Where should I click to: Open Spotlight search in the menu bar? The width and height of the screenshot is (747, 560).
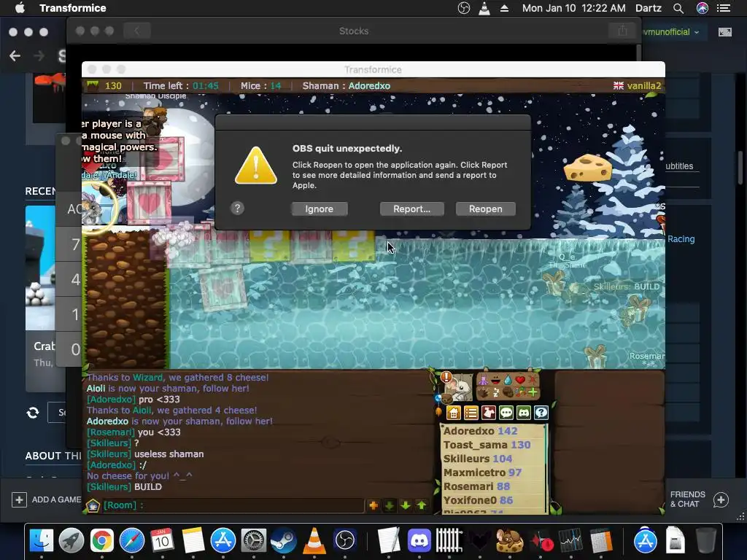[678, 8]
